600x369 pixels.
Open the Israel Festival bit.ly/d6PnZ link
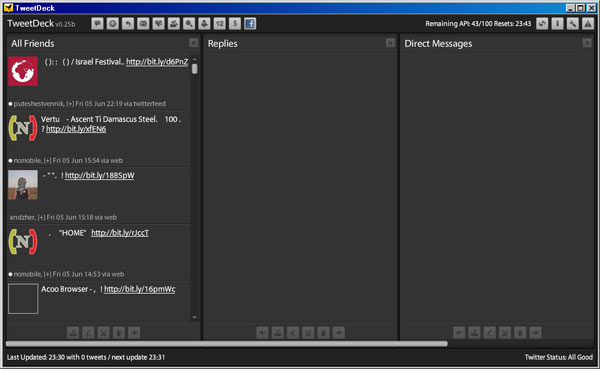pyautogui.click(x=157, y=62)
